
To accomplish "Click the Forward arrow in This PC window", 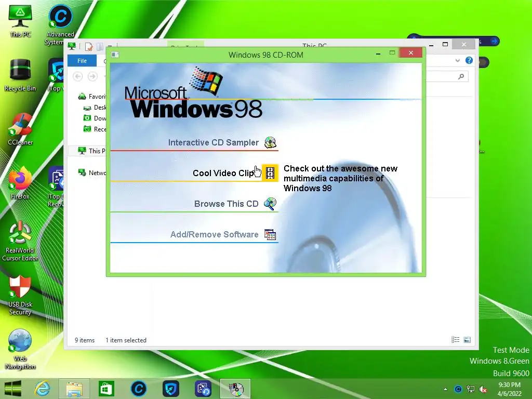I will click(x=92, y=76).
